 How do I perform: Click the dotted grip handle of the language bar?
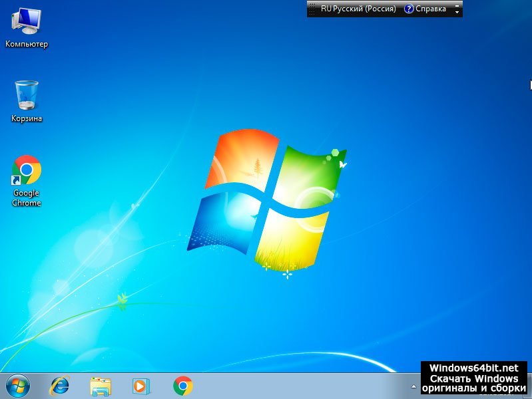(x=311, y=9)
